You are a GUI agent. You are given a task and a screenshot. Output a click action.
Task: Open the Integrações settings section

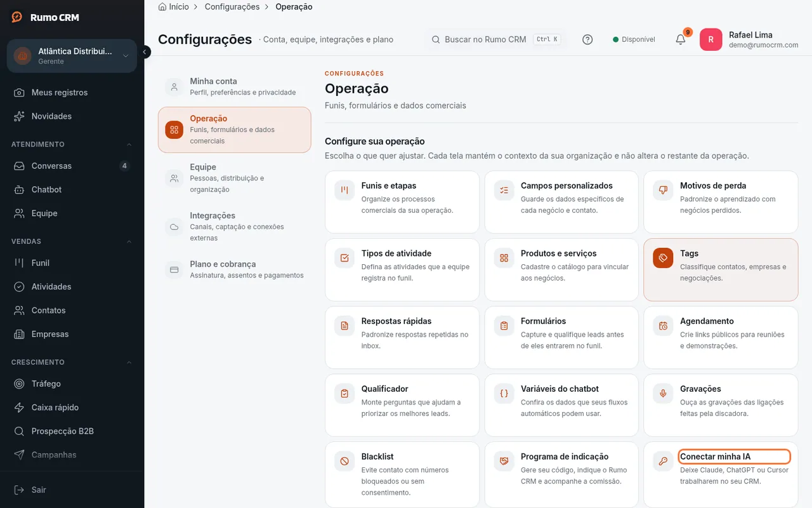[234, 227]
